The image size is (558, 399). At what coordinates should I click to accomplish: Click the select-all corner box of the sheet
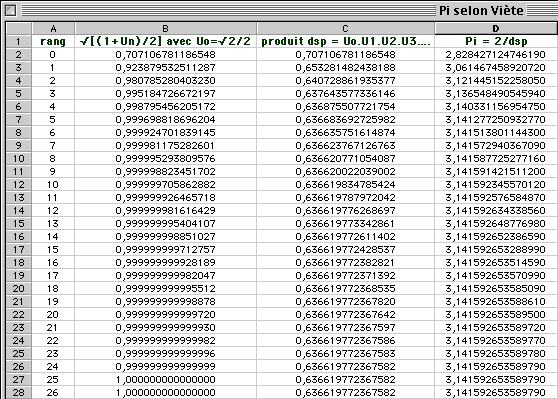click(x=19, y=28)
